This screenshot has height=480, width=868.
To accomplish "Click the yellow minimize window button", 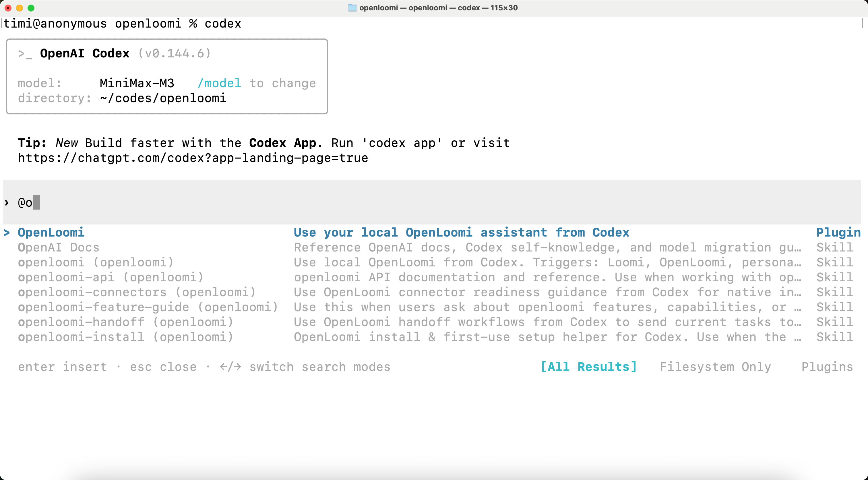I will 20,8.
